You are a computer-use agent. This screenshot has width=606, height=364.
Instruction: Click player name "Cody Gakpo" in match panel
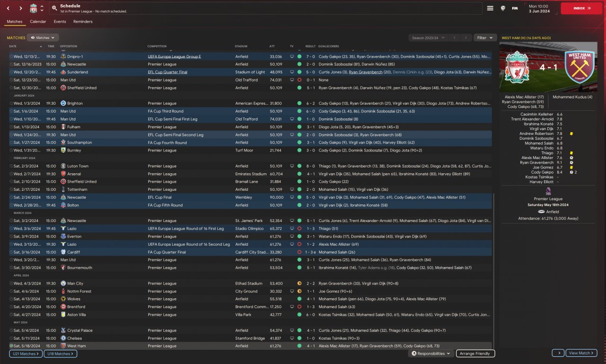pyautogui.click(x=543, y=172)
